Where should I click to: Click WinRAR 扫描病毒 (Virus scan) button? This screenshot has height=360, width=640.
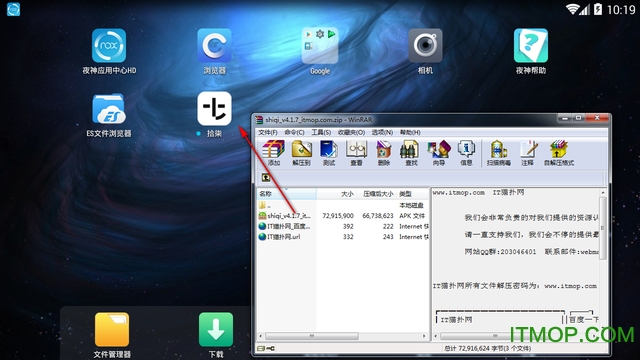[498, 153]
